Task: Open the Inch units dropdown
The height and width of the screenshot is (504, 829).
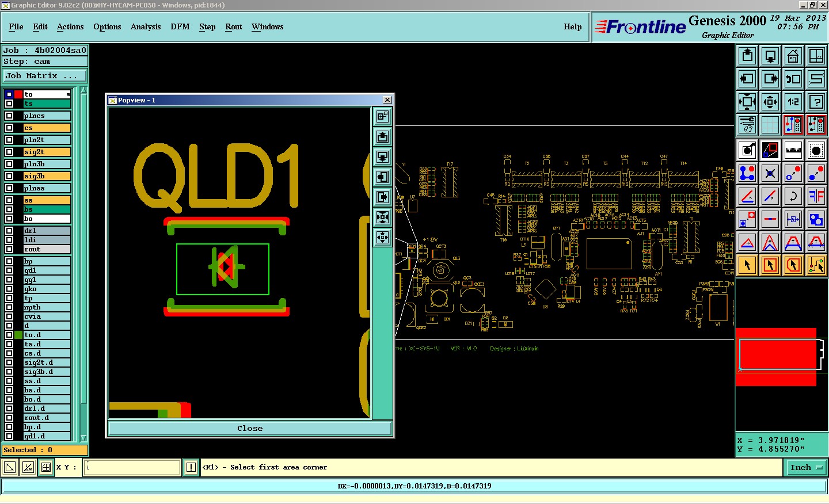Action: (806, 467)
